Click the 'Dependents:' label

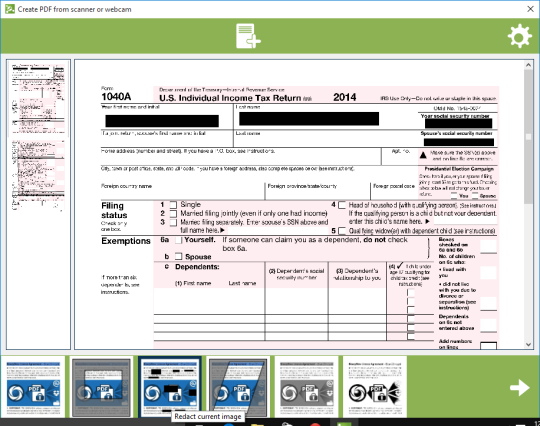[197, 267]
